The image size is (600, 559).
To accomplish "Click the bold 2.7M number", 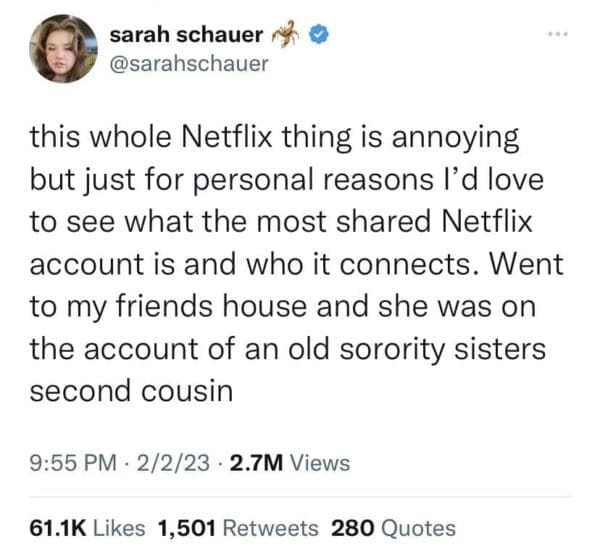I will [x=256, y=462].
